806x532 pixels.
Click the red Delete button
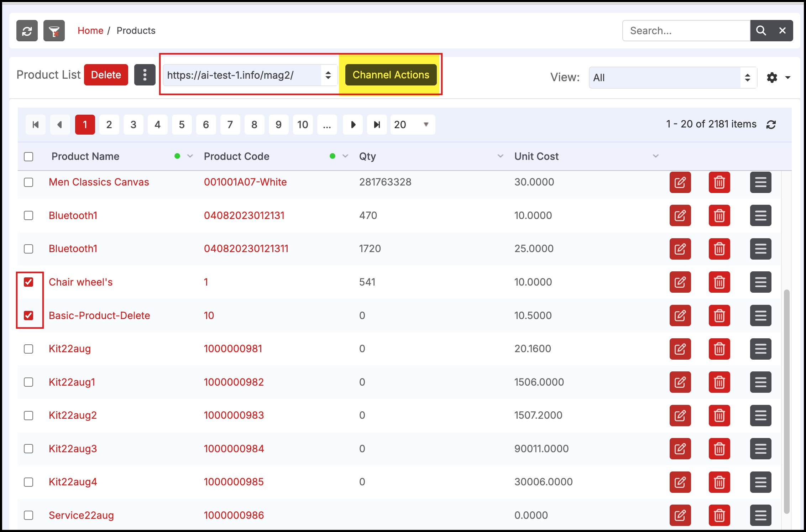(x=106, y=75)
